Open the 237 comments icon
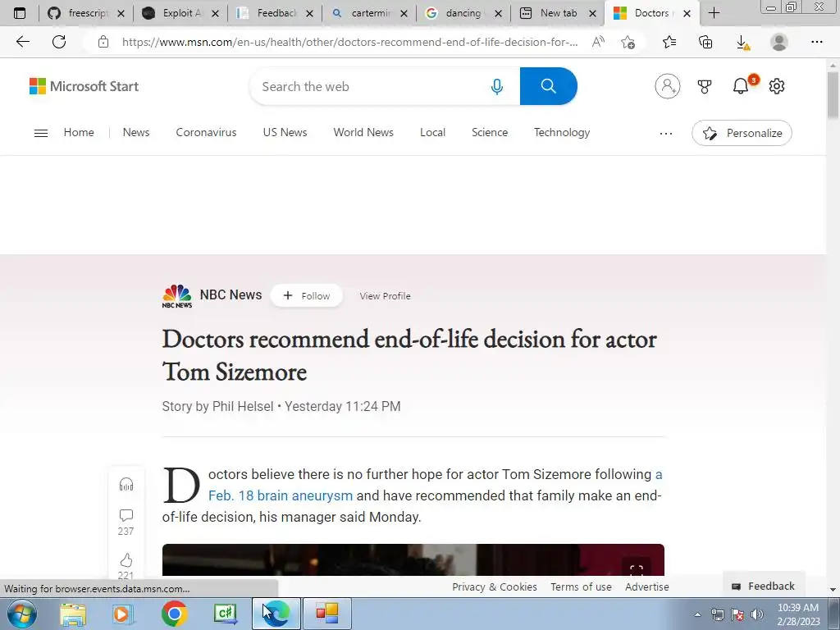 point(126,515)
